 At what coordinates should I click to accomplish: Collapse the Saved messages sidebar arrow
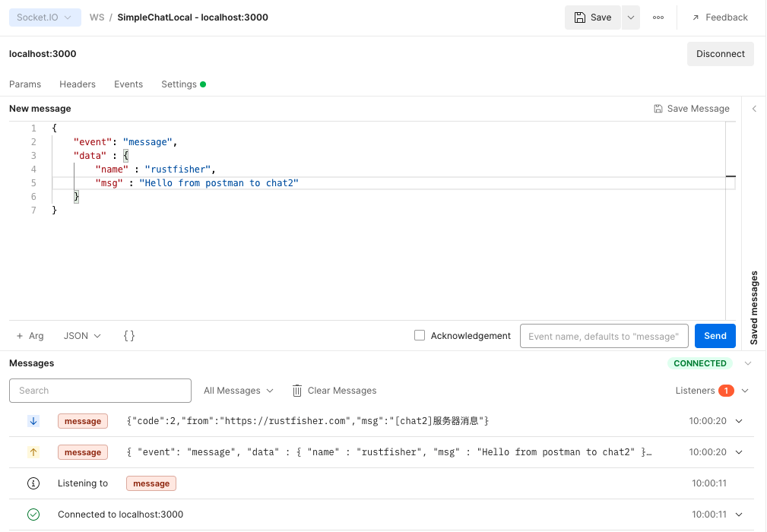[x=754, y=109]
